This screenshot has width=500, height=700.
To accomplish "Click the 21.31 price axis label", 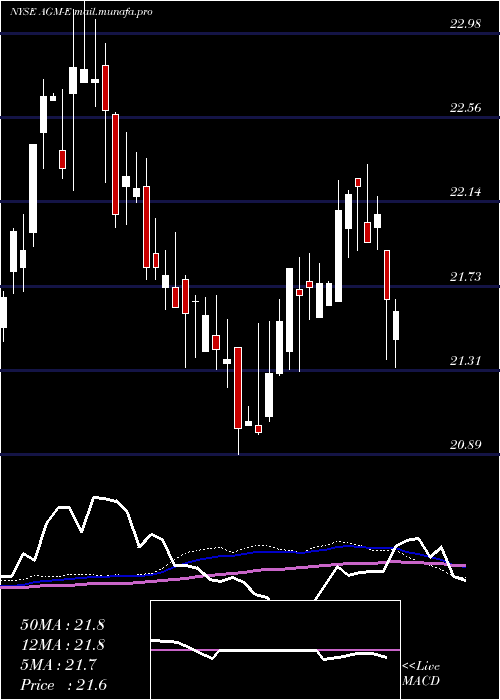I will (x=465, y=360).
